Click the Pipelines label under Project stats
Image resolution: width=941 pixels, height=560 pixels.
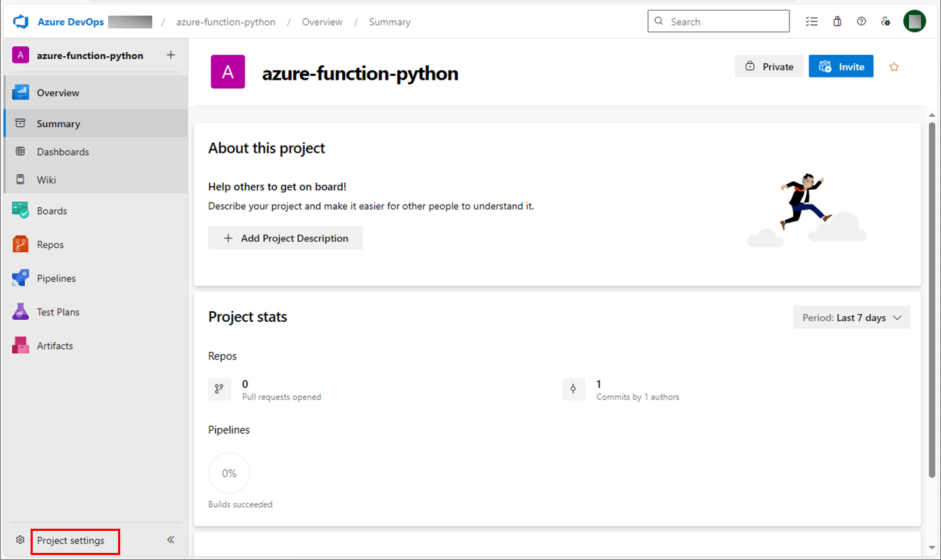tap(229, 430)
